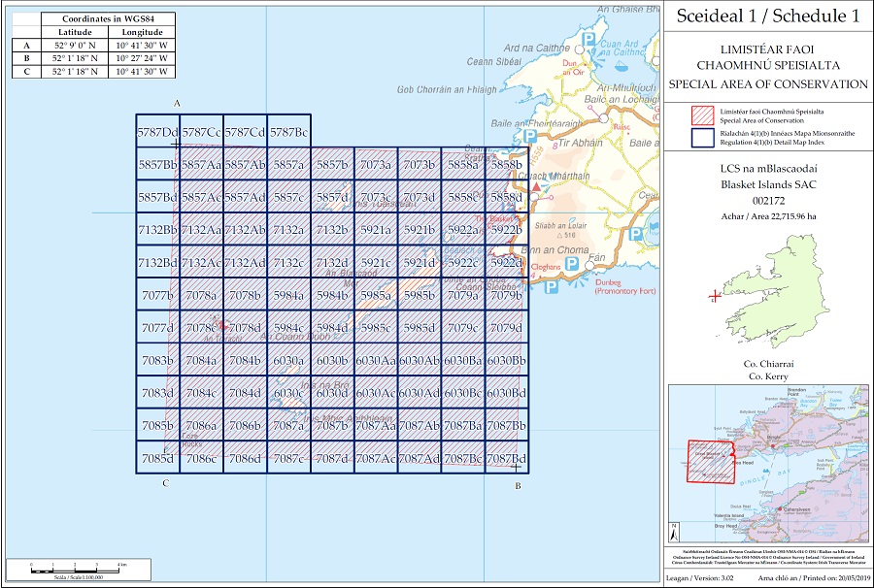
Task: Click row C's latitude value in coordinates table
Action: pyautogui.click(x=75, y=71)
